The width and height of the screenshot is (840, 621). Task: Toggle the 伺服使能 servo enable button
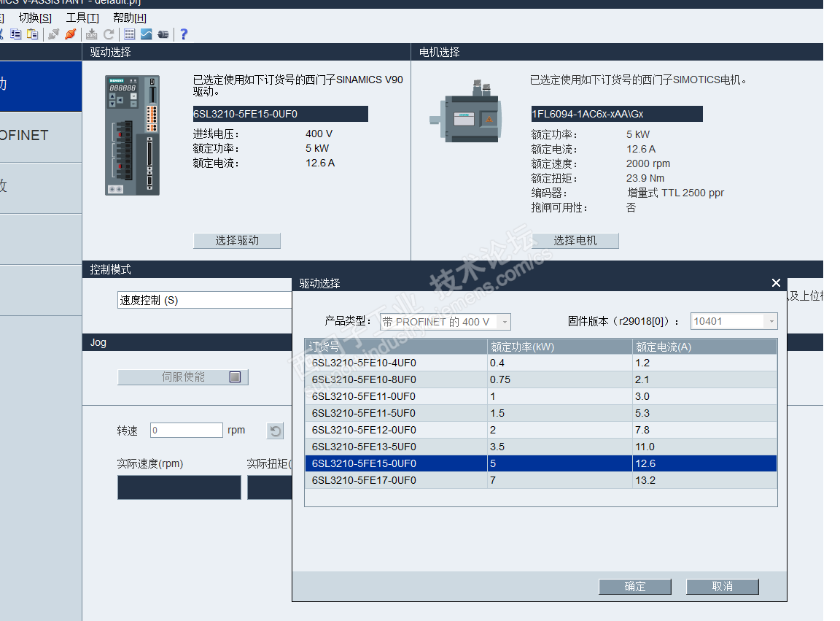[183, 377]
